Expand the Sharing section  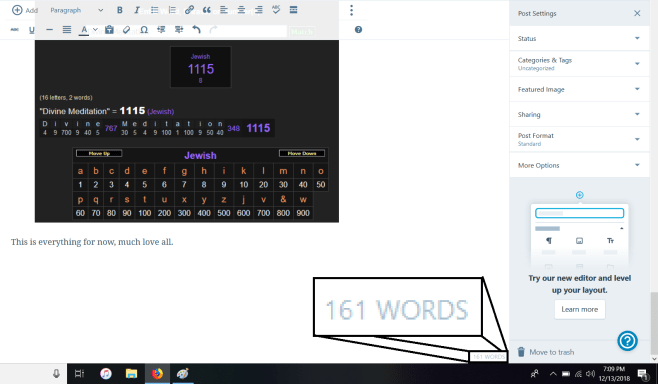[580, 115]
